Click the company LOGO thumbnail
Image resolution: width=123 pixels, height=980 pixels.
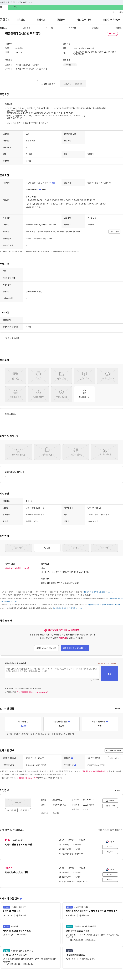click(x=18, y=803)
